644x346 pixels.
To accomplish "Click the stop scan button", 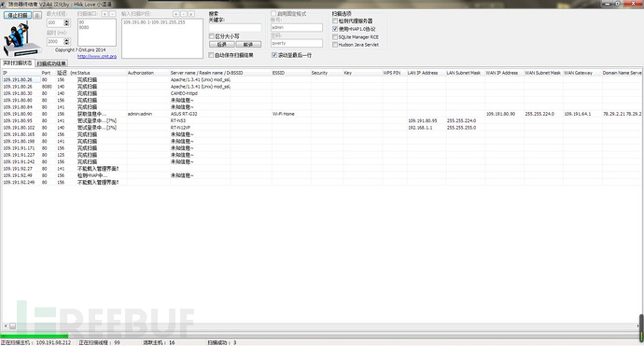I will [x=18, y=15].
